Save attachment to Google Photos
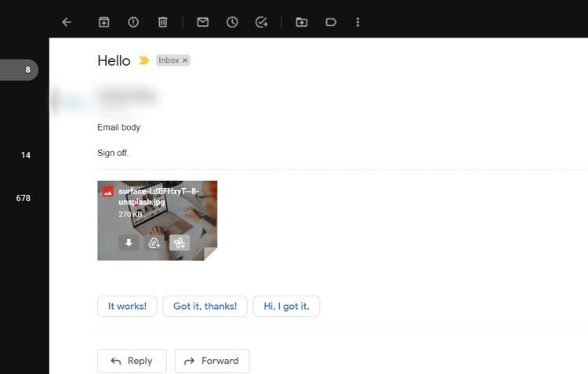Image resolution: width=588 pixels, height=374 pixels. 180,243
